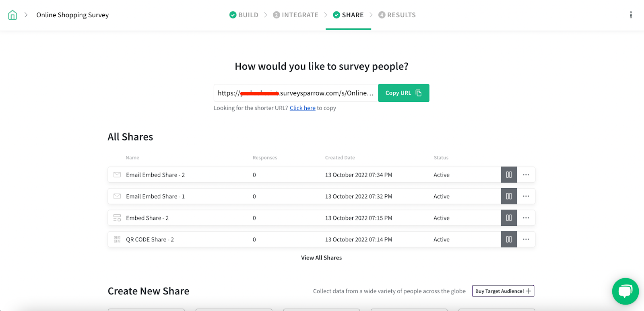644x311 pixels.
Task: Open View All Shares link
Action: tap(321, 257)
